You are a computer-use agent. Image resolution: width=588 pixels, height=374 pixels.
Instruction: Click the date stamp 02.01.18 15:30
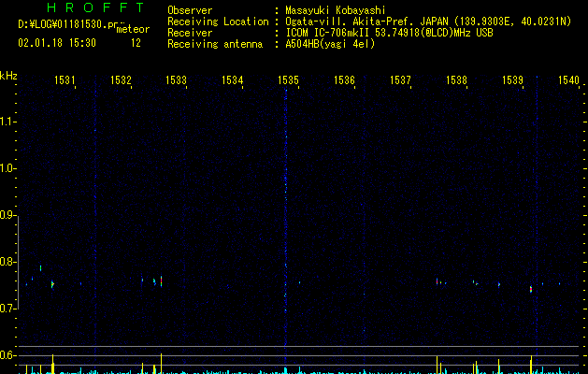[x=57, y=43]
